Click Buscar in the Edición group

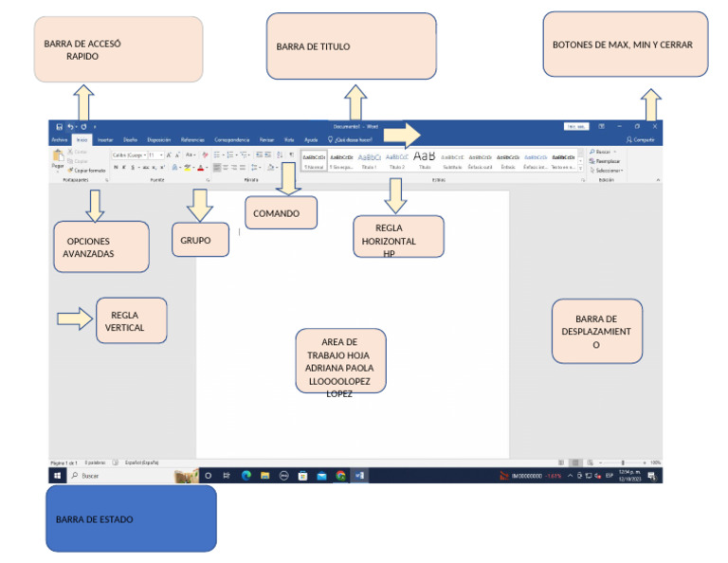pyautogui.click(x=602, y=152)
